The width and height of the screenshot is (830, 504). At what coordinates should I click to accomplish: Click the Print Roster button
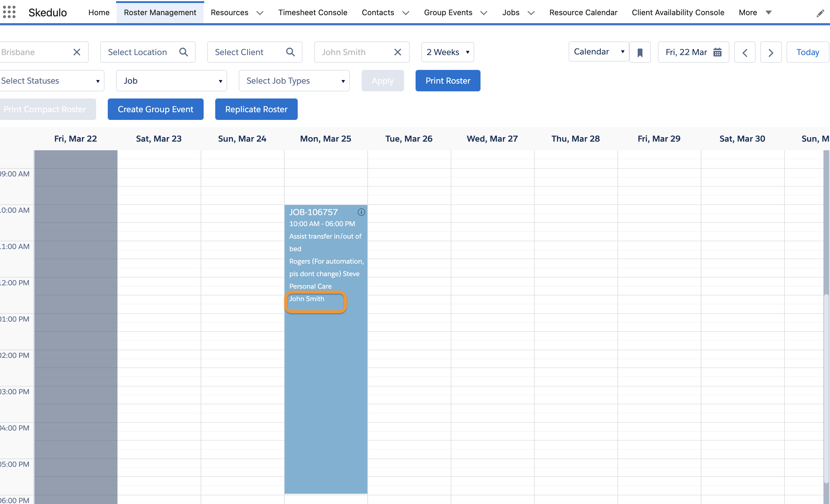pyautogui.click(x=448, y=81)
